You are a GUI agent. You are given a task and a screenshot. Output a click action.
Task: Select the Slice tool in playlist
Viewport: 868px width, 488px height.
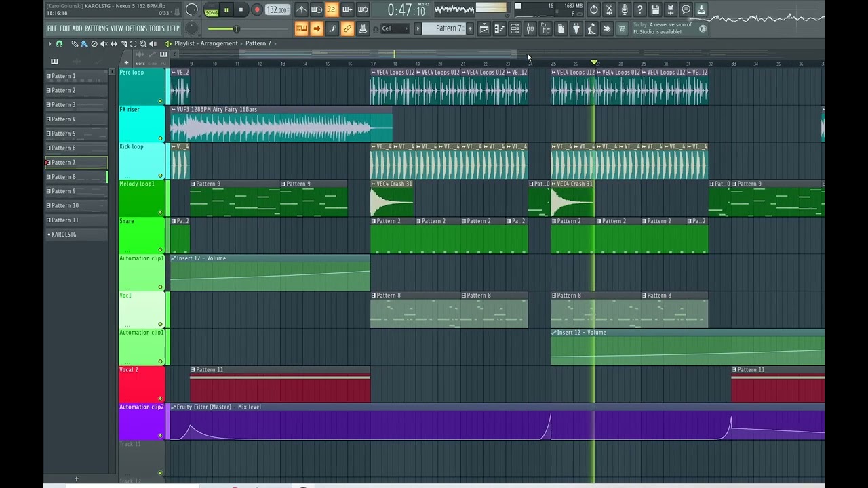pos(123,44)
